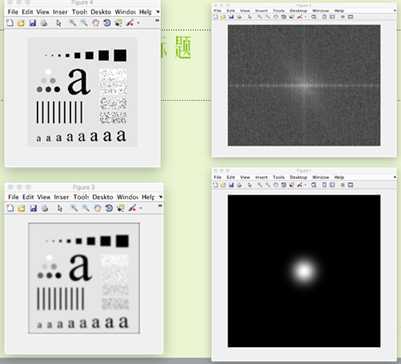Viewport: 401px width, 364px height.
Task: Select the Edit Plot arrow in Figure 4
Action: coord(59,23)
